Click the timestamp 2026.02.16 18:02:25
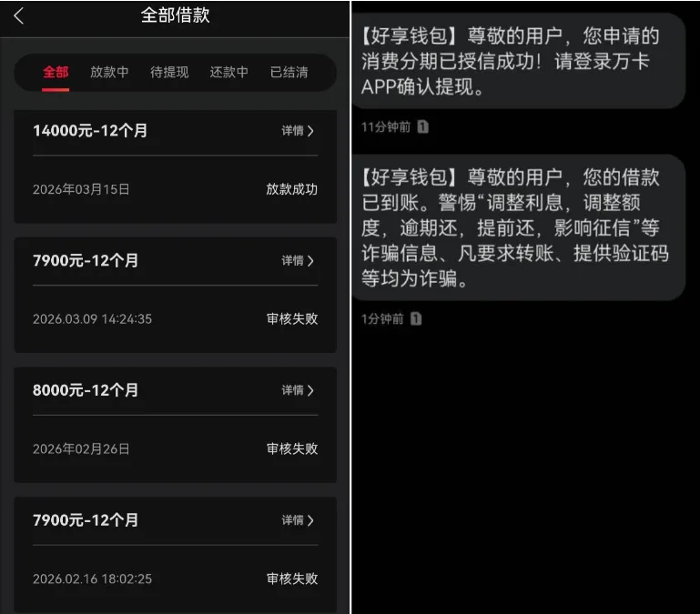 (x=92, y=579)
